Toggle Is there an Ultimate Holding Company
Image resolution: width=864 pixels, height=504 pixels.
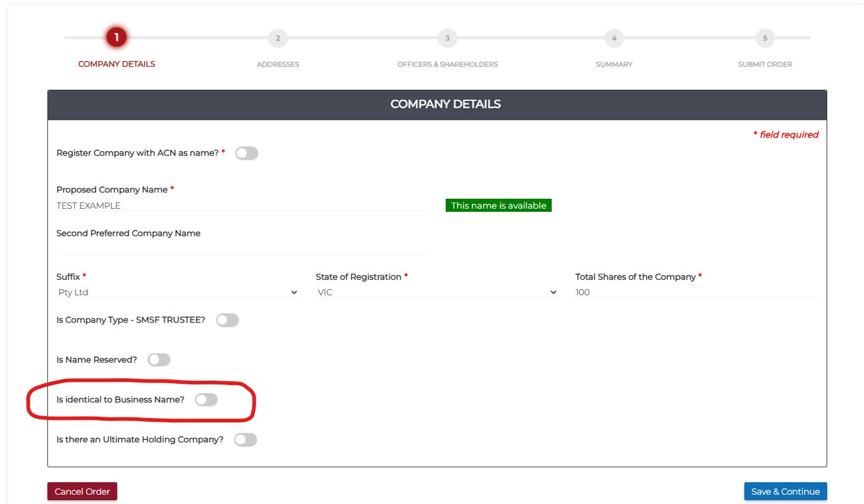[x=246, y=440]
